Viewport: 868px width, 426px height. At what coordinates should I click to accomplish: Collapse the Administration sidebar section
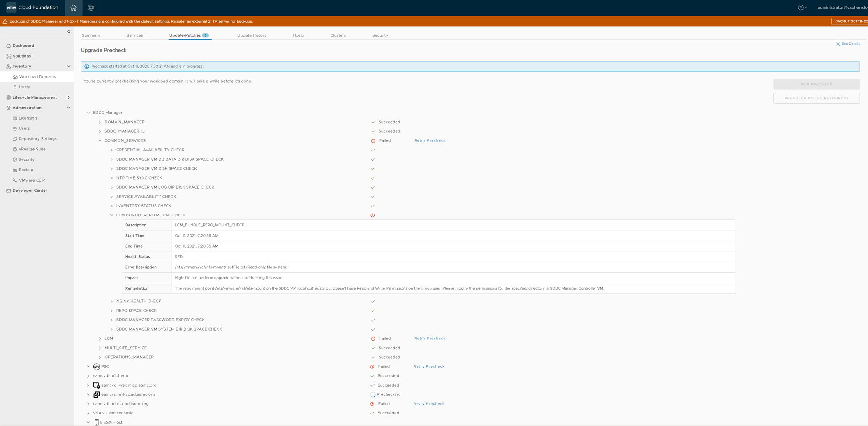pos(69,108)
